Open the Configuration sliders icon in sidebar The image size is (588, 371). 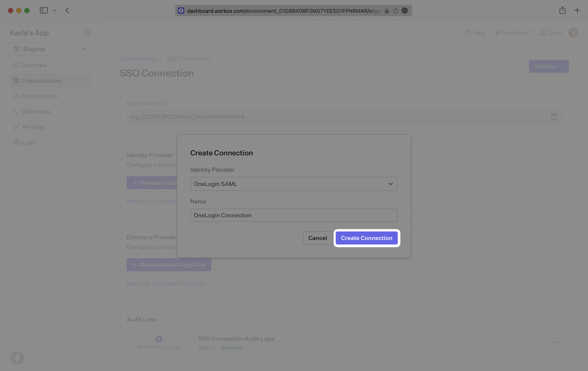tap(16, 96)
